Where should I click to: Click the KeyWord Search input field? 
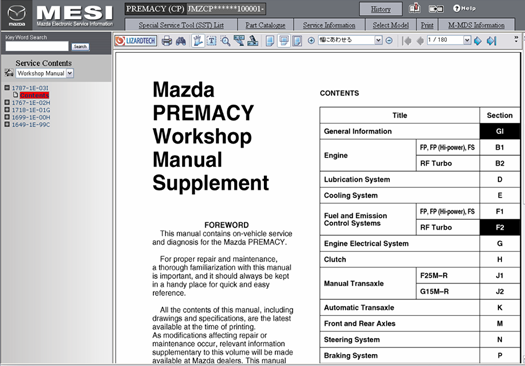[37, 47]
